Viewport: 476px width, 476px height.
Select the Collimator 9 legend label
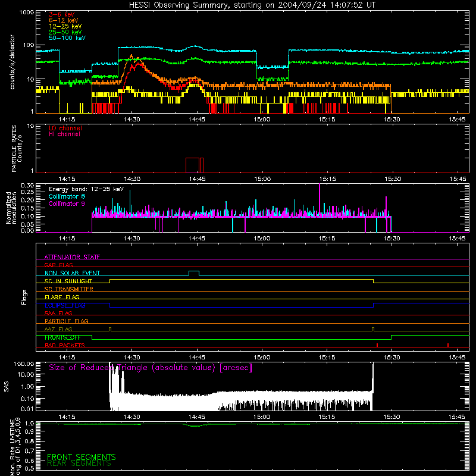[x=67, y=203]
